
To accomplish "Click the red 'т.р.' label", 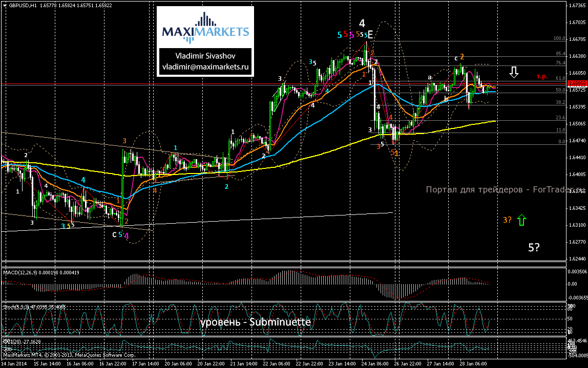I will point(542,76).
